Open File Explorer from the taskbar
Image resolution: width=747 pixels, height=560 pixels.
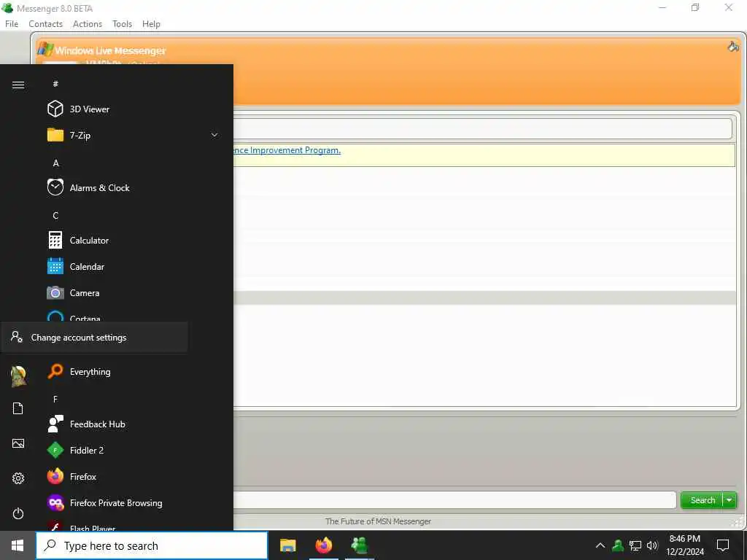click(x=287, y=545)
